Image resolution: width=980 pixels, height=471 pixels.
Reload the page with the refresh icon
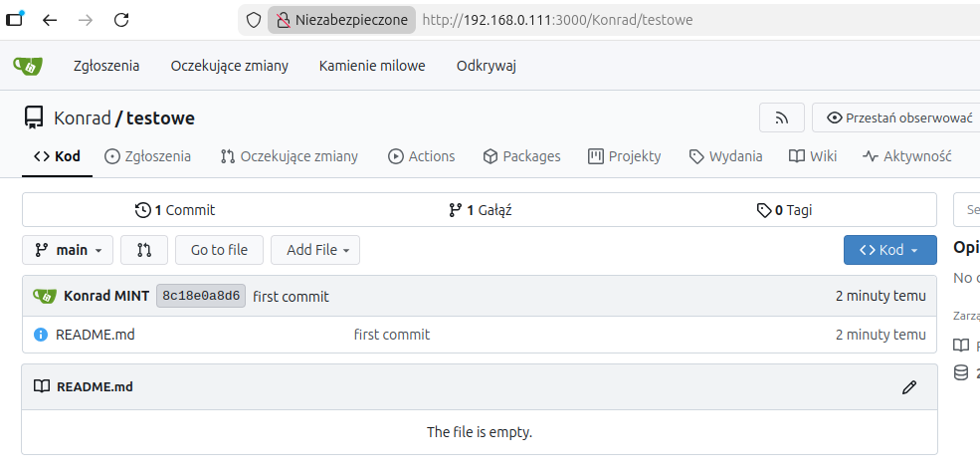[121, 20]
